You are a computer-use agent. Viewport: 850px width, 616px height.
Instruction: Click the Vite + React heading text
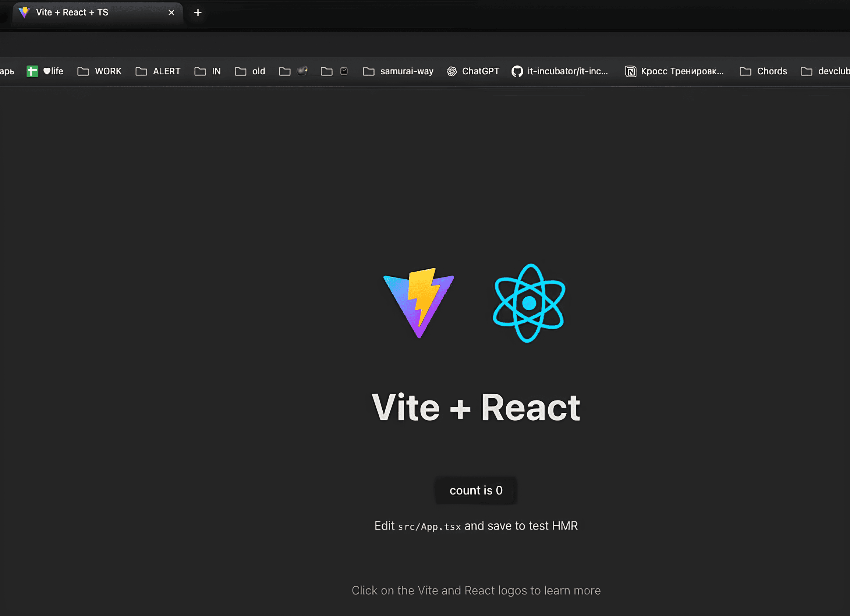[475, 407]
